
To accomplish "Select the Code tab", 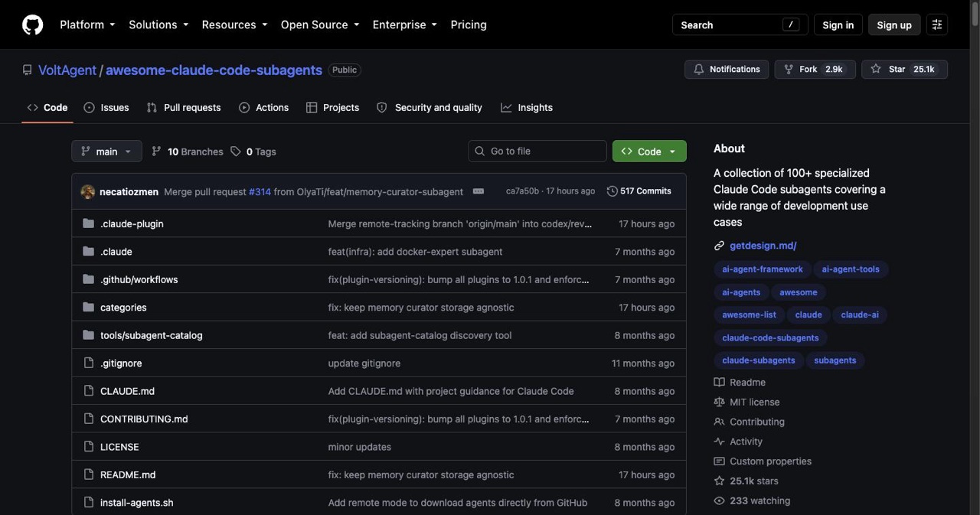I will tap(47, 108).
